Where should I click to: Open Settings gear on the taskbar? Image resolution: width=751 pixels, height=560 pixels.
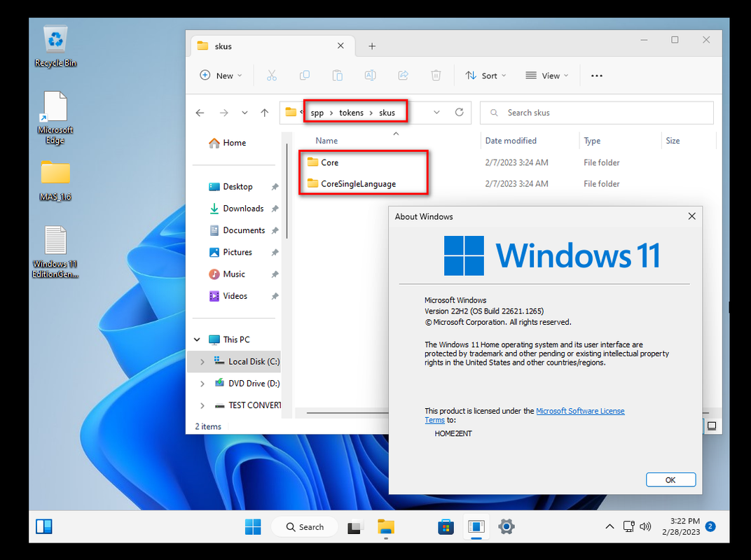tap(507, 527)
